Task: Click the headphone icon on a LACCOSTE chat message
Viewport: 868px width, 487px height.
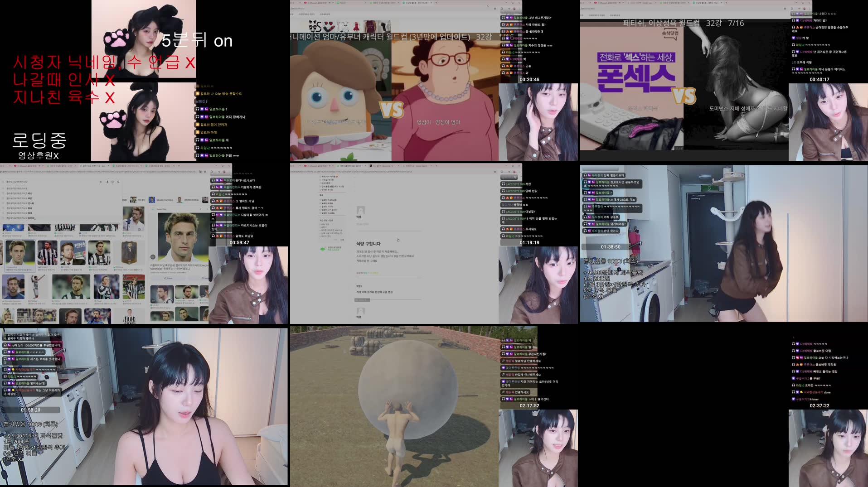Action: coord(503,184)
